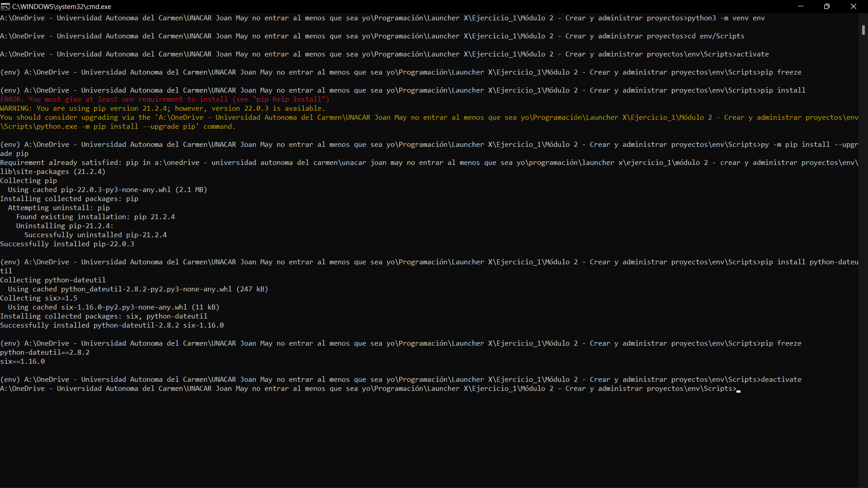The image size is (868, 488).
Task: Click the wrapped 'til' line
Action: 6,271
